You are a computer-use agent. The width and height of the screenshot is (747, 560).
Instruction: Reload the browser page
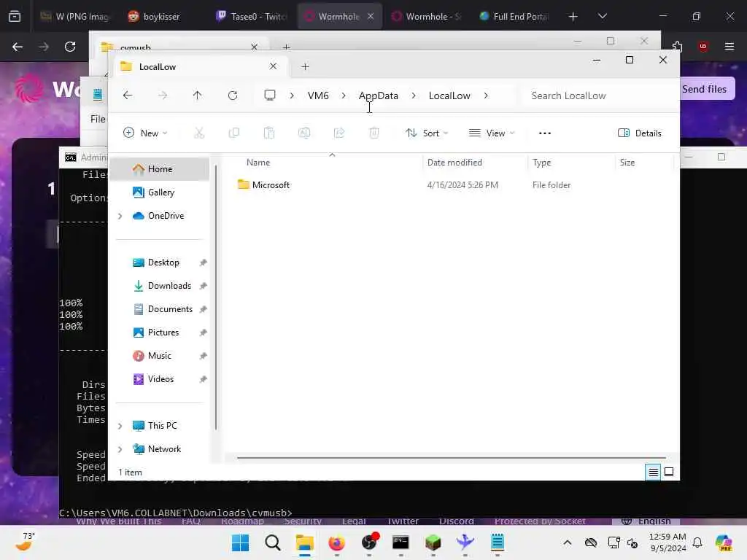point(70,47)
